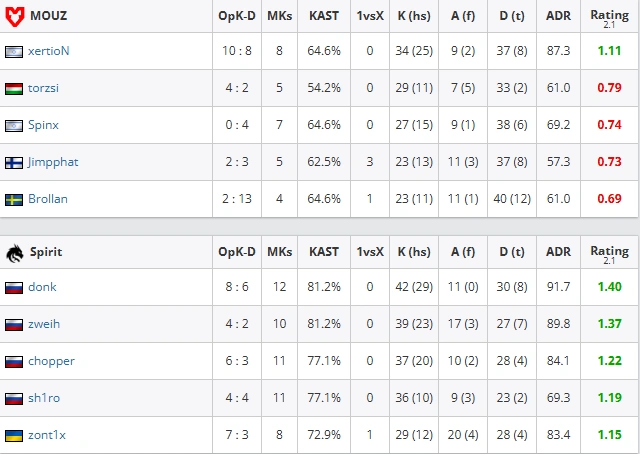Sort the MOUZ table by ADR header
Screen dimensions: 640x454
click(558, 16)
